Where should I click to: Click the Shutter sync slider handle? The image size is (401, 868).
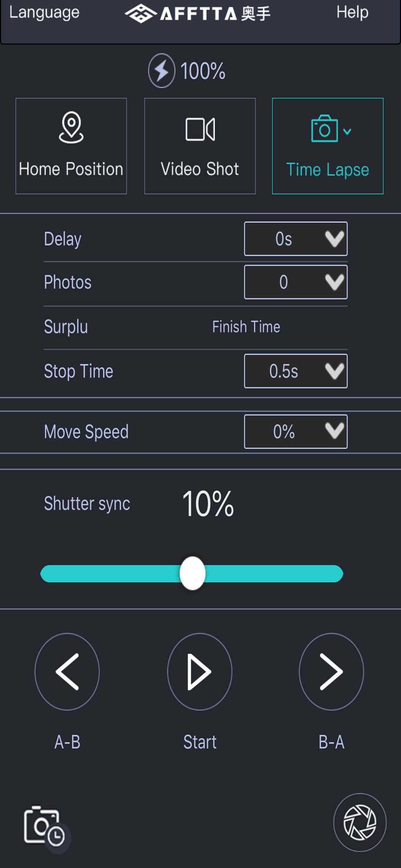[x=192, y=573]
